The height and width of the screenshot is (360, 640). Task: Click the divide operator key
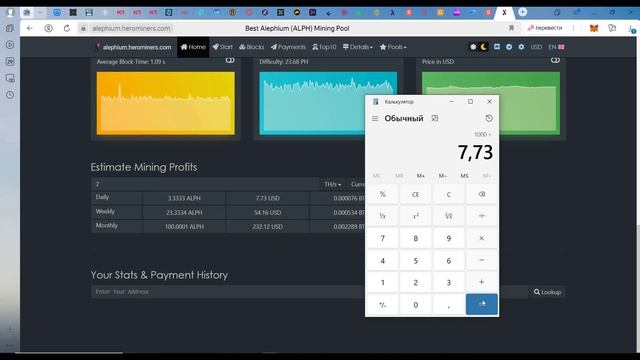pyautogui.click(x=482, y=216)
